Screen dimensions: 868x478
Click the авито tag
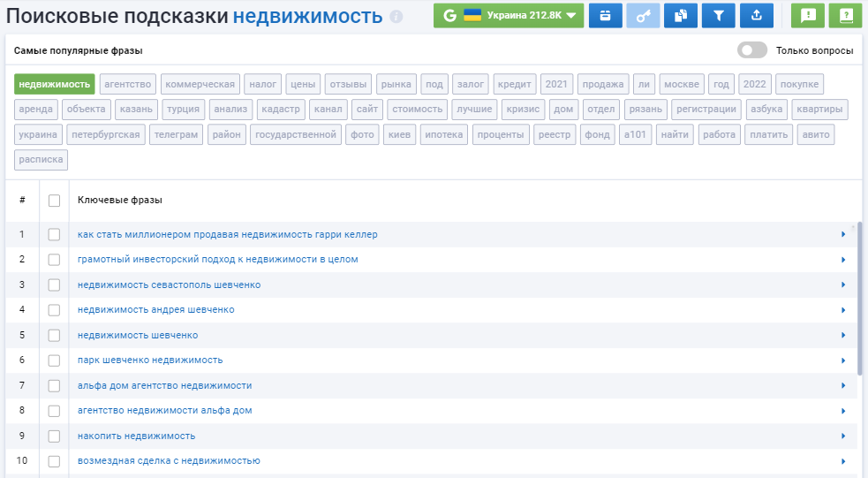[x=816, y=134]
